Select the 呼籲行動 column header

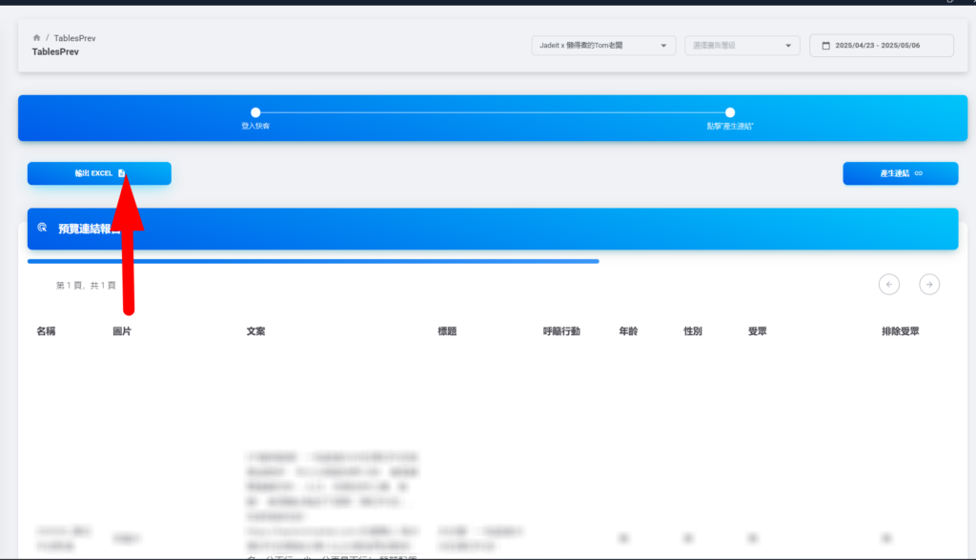[561, 331]
